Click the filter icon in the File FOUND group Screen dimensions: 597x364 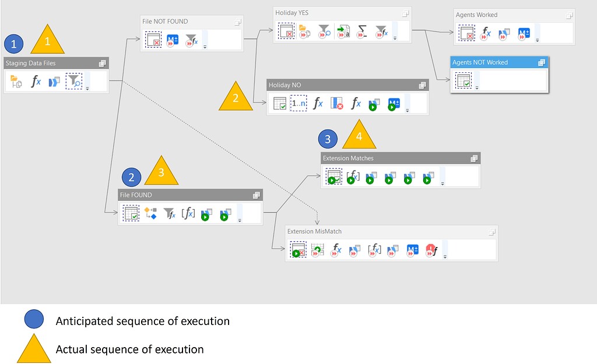pos(168,213)
